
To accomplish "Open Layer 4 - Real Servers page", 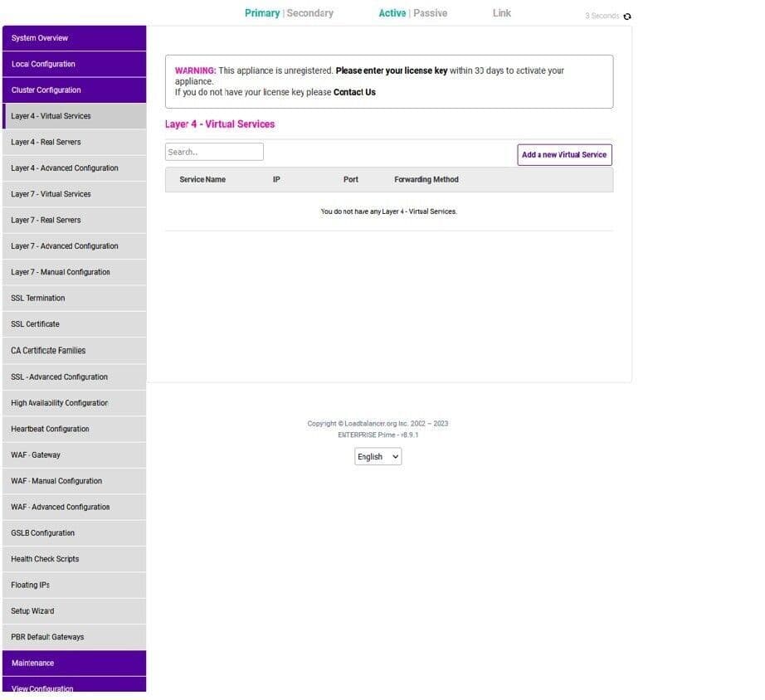I will point(74,142).
